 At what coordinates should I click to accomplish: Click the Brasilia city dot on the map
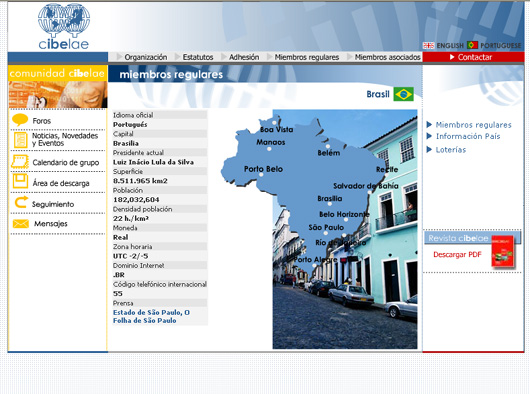coord(330,204)
